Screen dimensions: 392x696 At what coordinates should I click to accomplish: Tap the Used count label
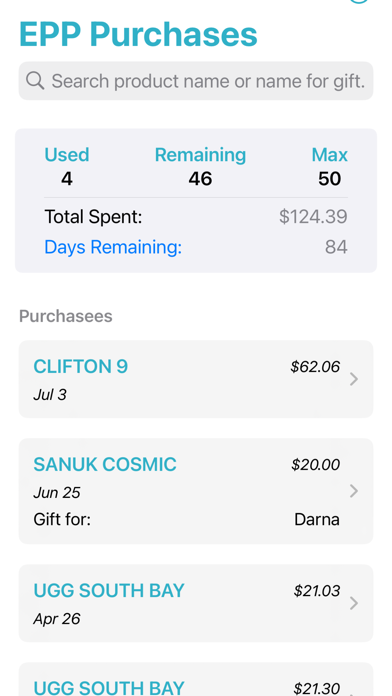point(67,155)
